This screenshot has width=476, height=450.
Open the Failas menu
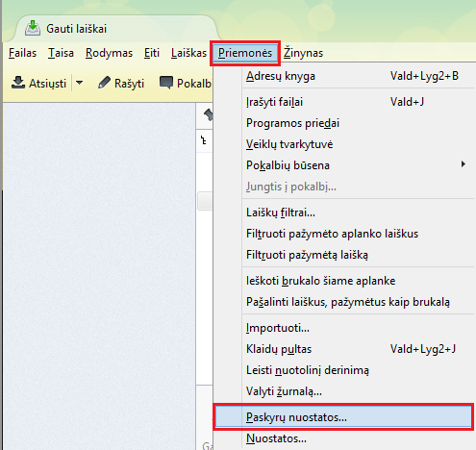pos(22,53)
